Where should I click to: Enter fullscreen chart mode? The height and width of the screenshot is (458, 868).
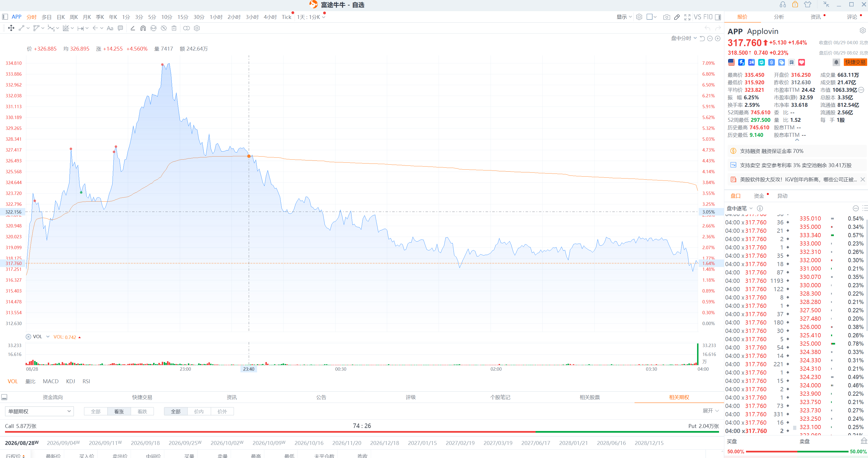click(x=687, y=17)
